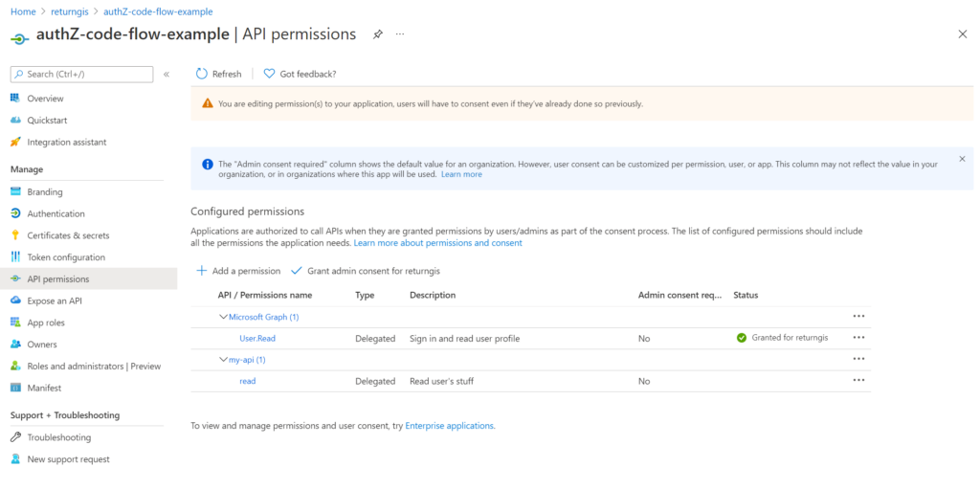Click 'Read user's stuff' description
This screenshot has height=490, width=980.
click(x=442, y=381)
